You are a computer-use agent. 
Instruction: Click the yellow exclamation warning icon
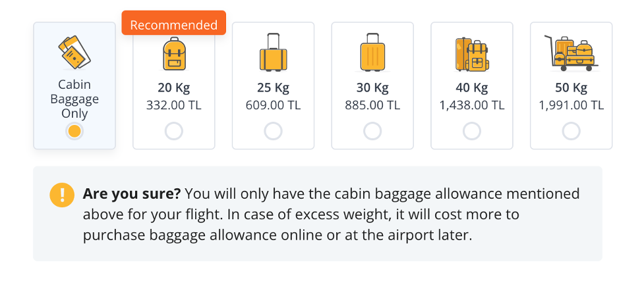tap(62, 195)
